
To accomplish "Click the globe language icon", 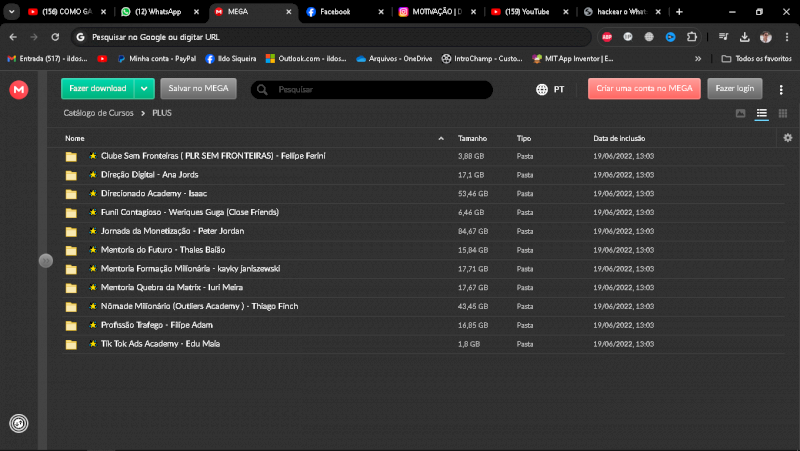I will coord(542,89).
